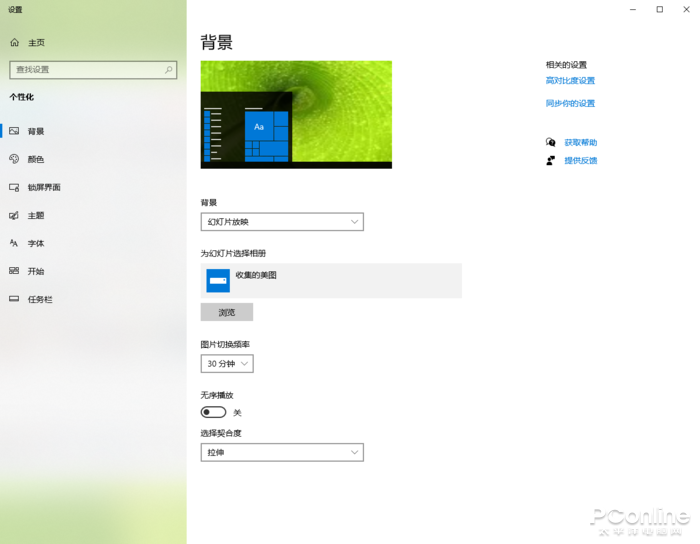Click the Find a setting (查找设置) field
The height and width of the screenshot is (544, 700).
point(85,70)
